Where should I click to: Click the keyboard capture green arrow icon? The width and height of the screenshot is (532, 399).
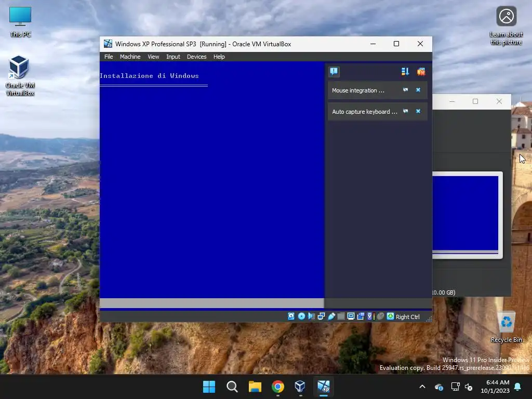point(390,316)
